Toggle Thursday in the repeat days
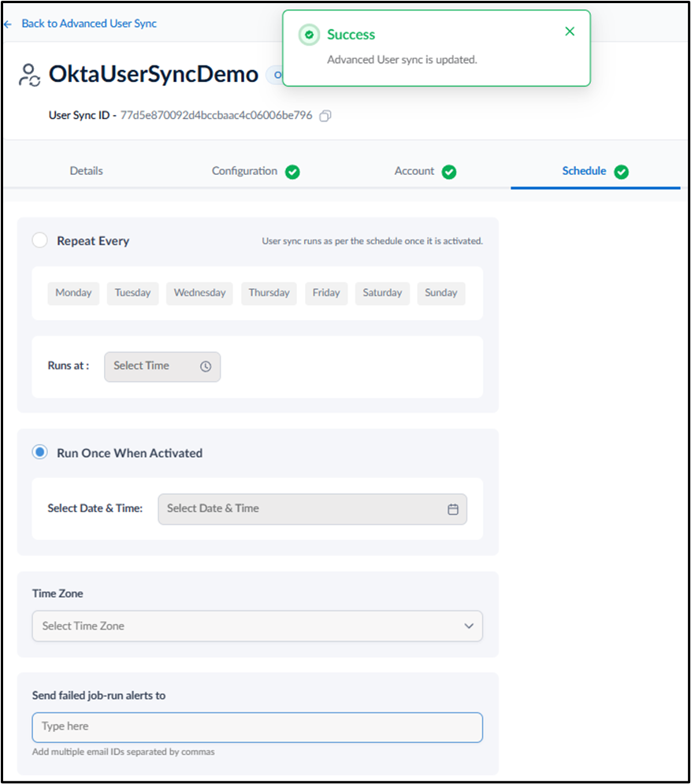This screenshot has width=691, height=784. (269, 293)
